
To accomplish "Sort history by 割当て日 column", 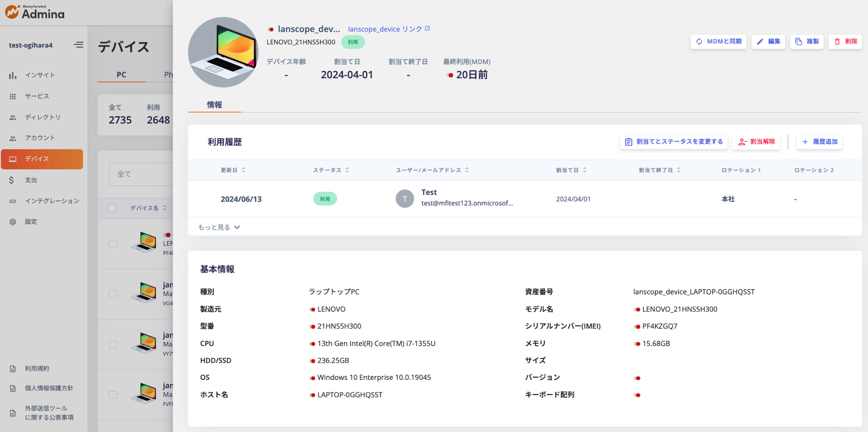I will [571, 170].
